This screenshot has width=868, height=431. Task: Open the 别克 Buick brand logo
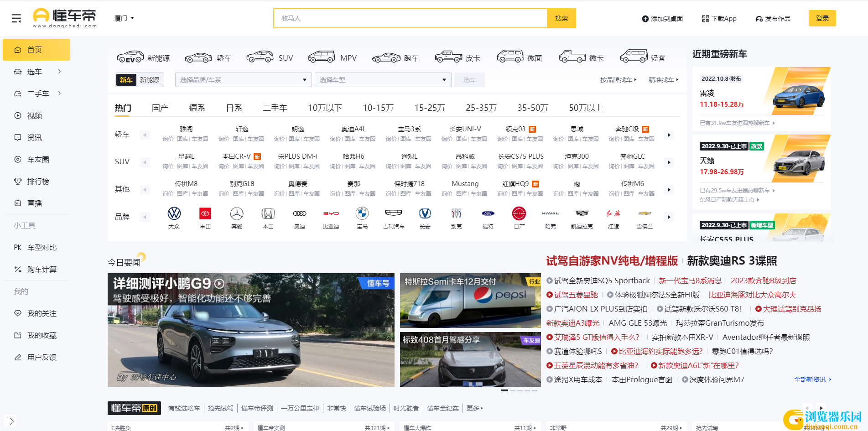pos(457,213)
